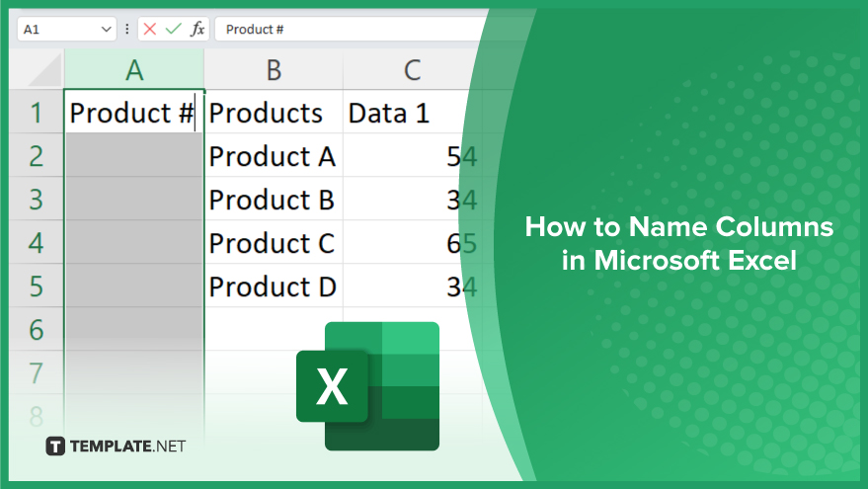Click the value 54 in row 2
The image size is (868, 489).
461,157
